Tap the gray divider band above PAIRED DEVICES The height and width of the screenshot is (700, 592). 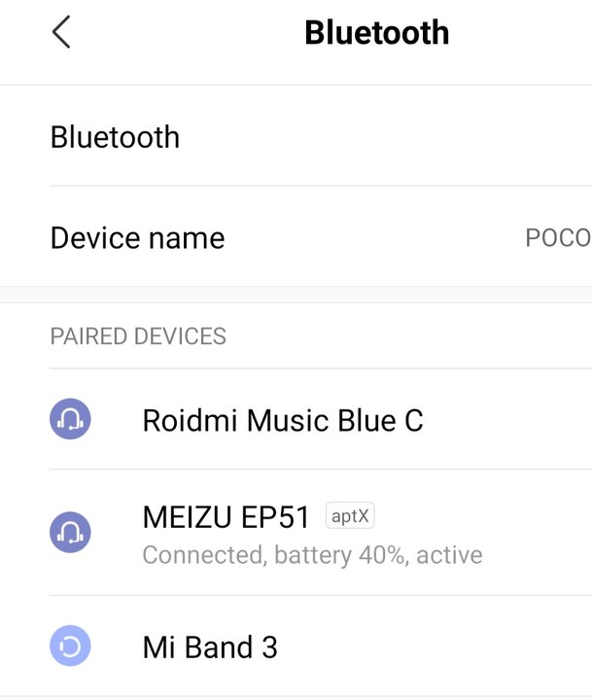pos(296,295)
